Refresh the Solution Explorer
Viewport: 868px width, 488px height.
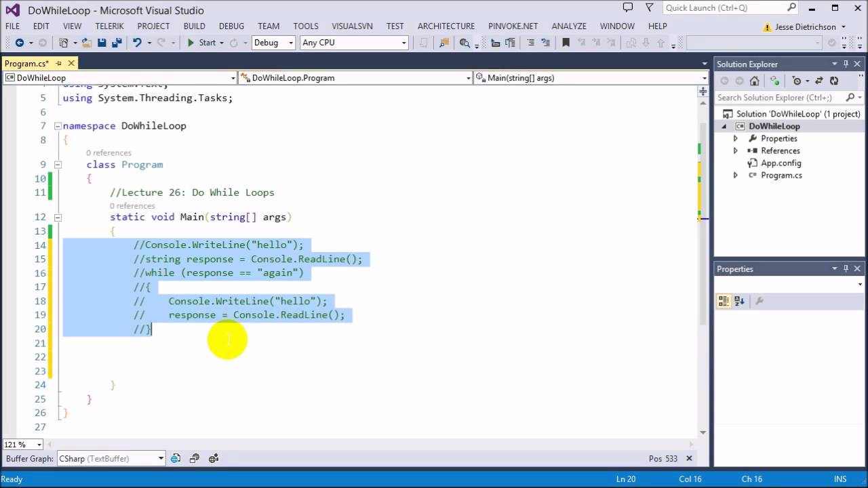834,81
